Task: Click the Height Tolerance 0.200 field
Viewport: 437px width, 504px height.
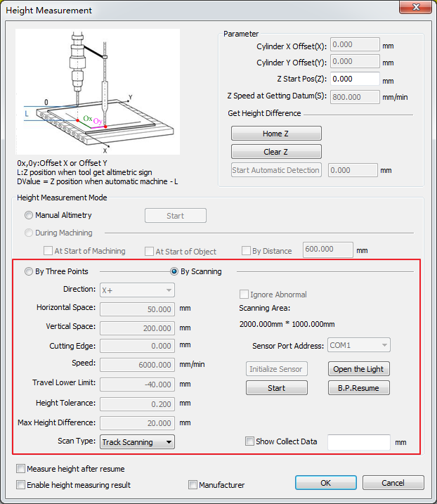Action: click(137, 404)
